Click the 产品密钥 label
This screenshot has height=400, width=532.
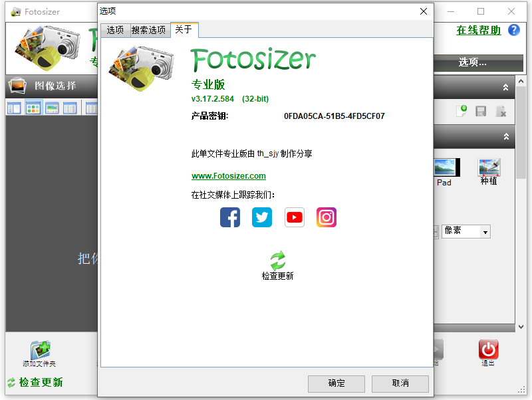(x=209, y=116)
